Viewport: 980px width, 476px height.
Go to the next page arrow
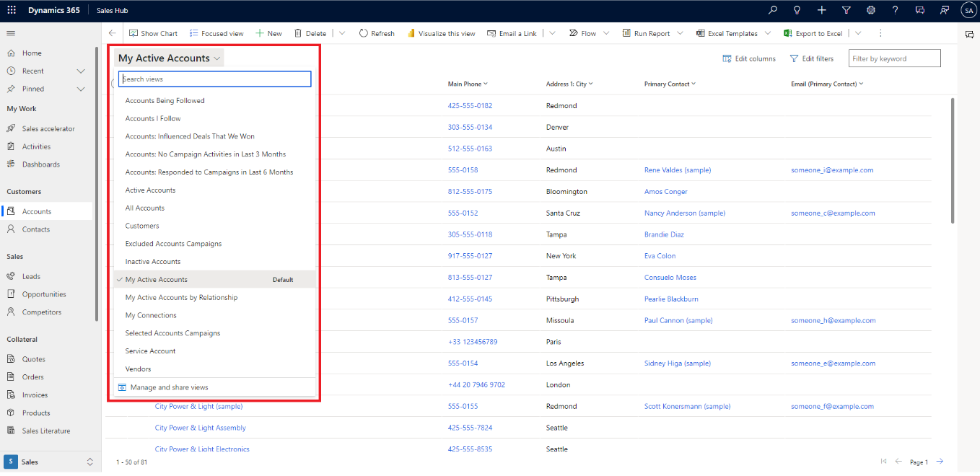[x=940, y=462]
